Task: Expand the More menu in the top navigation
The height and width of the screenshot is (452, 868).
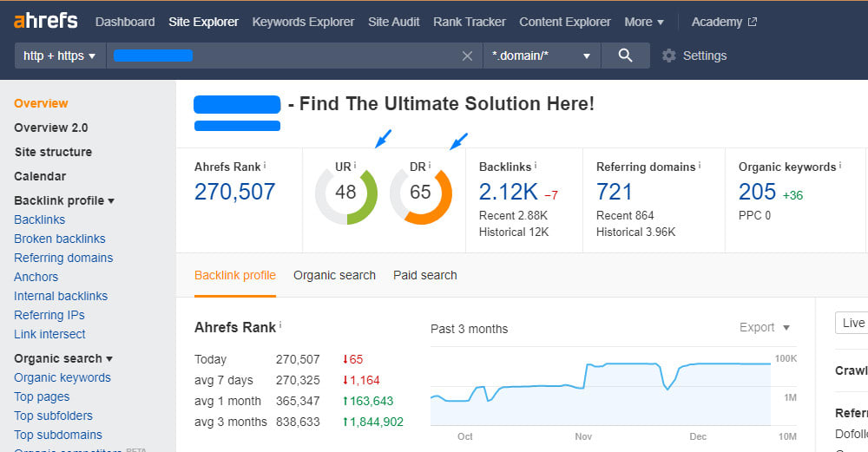Action: (x=644, y=22)
